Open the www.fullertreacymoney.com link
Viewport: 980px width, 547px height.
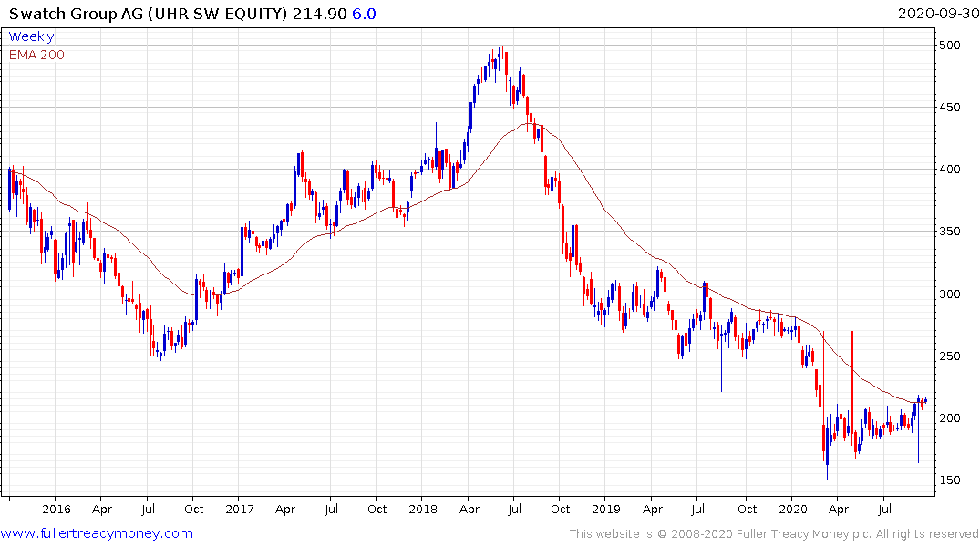(97, 533)
